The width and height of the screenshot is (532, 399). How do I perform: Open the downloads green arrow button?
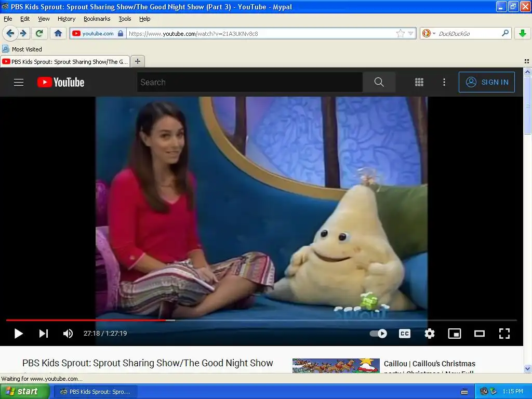tap(523, 33)
